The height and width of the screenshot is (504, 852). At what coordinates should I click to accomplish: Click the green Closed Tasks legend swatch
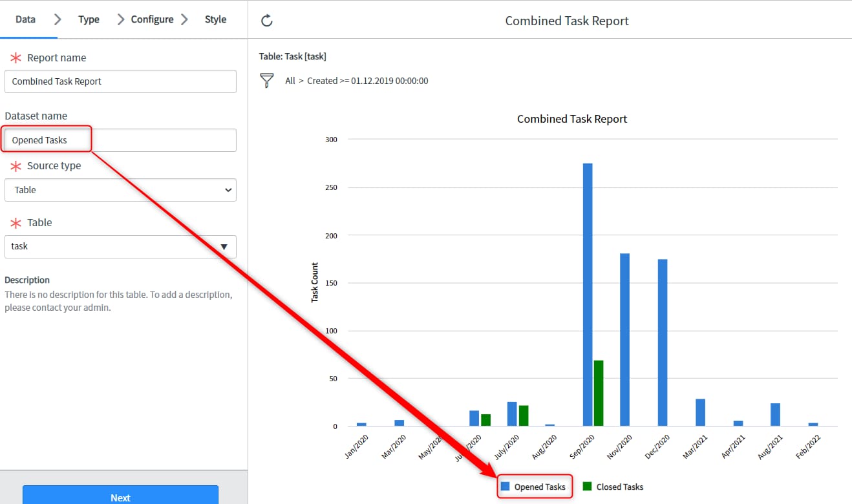point(587,487)
